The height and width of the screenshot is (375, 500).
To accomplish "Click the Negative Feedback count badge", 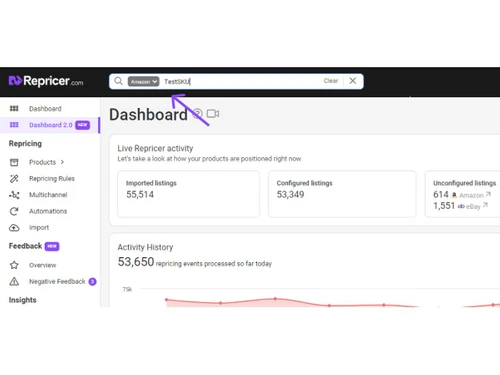I will click(x=92, y=282).
